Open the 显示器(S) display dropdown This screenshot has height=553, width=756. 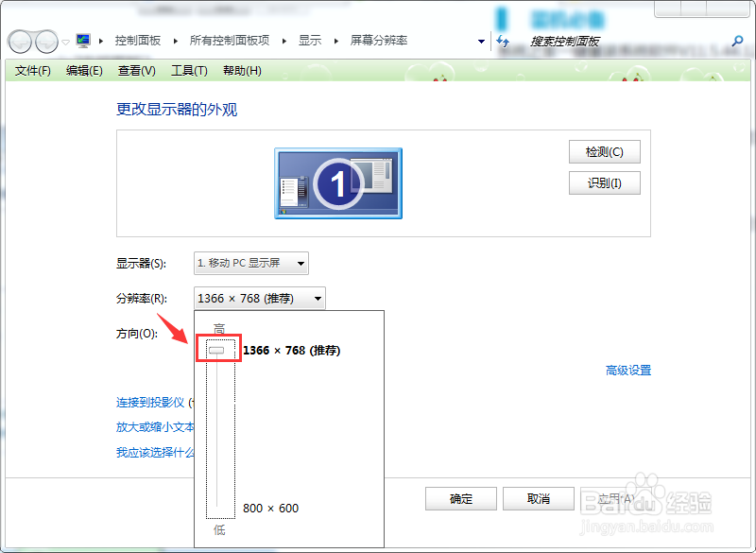(251, 263)
